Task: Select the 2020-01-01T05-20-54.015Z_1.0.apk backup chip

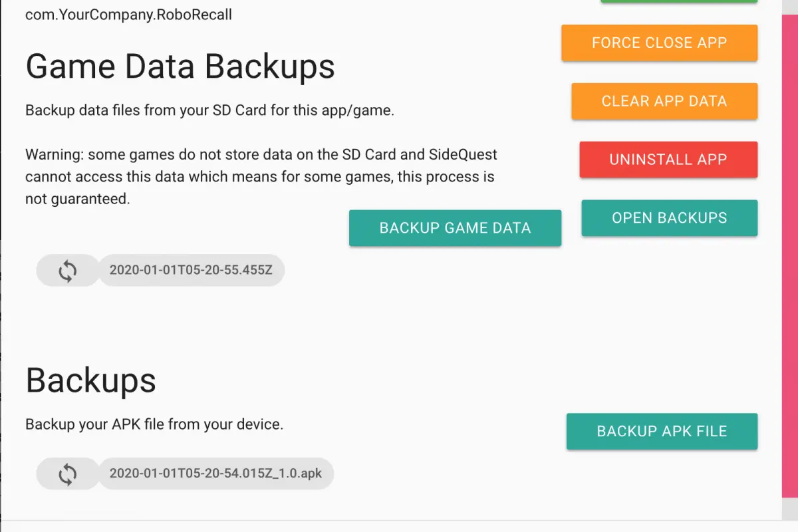Action: pos(215,474)
